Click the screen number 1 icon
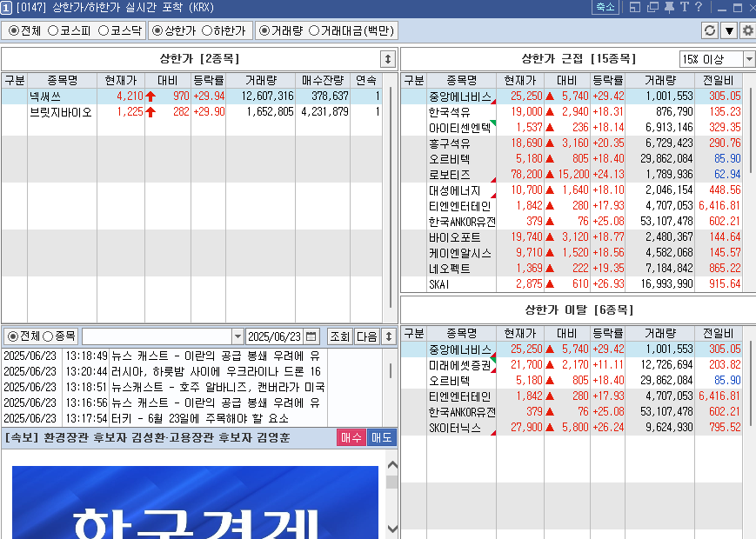Screen dimensions: 756x539 pyautogui.click(x=6, y=8)
